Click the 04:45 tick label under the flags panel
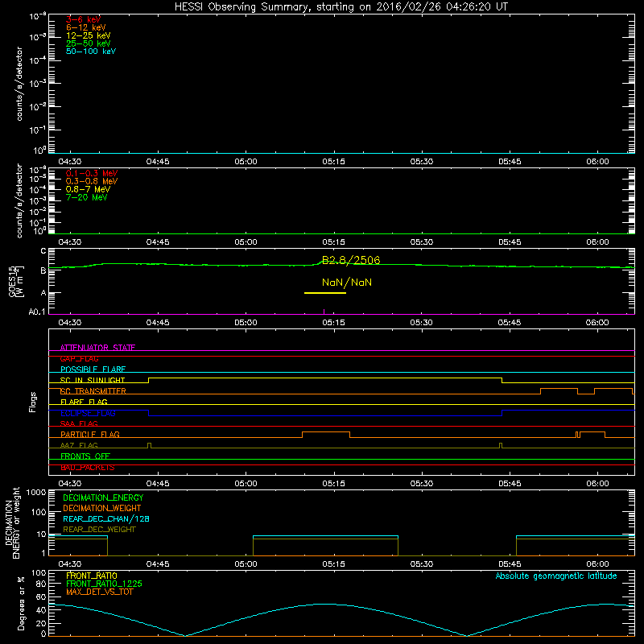Image resolution: width=644 pixels, height=644 pixels. (x=158, y=484)
